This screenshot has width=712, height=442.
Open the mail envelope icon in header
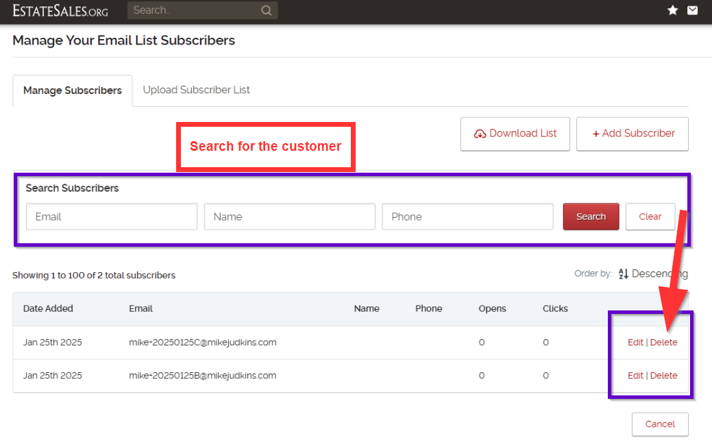coord(692,10)
